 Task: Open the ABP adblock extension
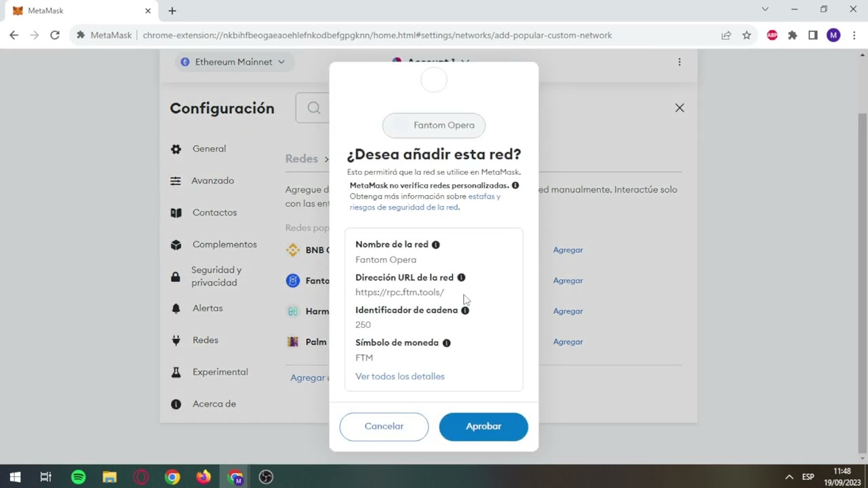point(772,35)
